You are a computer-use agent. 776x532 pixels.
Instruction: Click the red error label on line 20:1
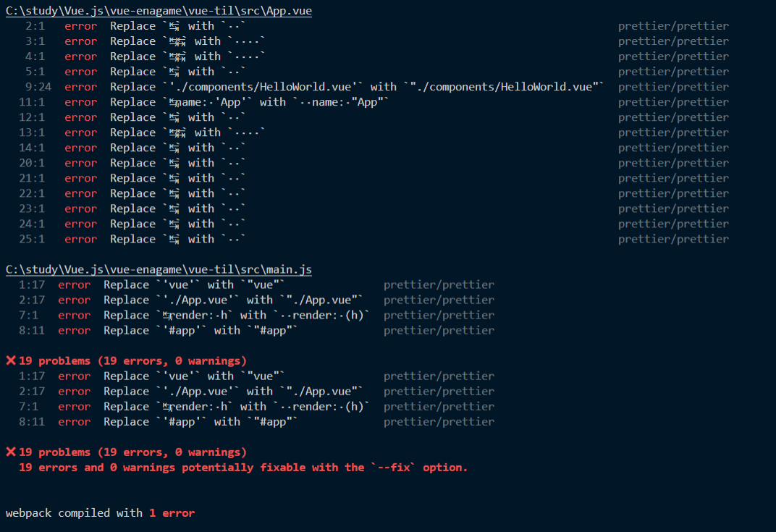pyautogui.click(x=80, y=163)
